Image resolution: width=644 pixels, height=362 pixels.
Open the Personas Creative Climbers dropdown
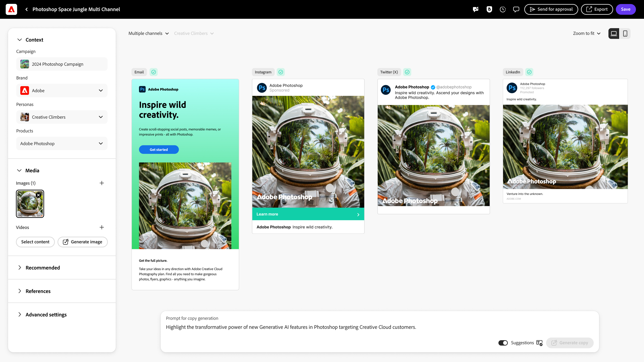[x=62, y=117]
